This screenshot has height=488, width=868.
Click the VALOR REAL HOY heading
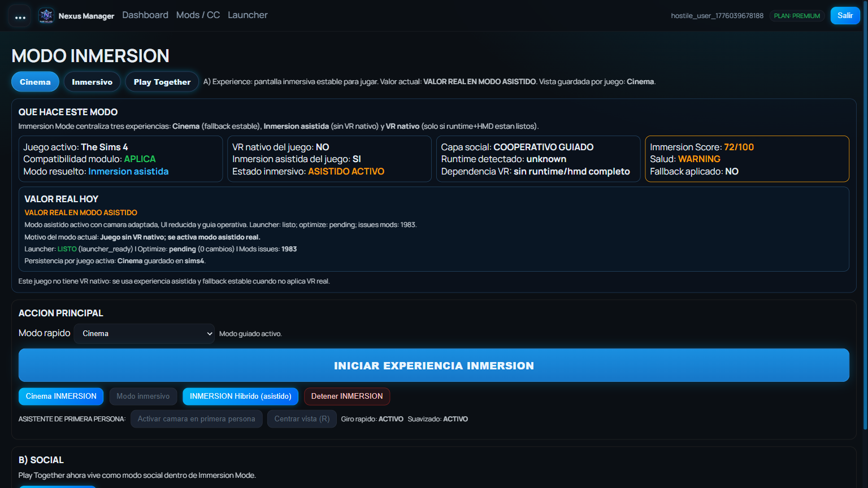(62, 199)
